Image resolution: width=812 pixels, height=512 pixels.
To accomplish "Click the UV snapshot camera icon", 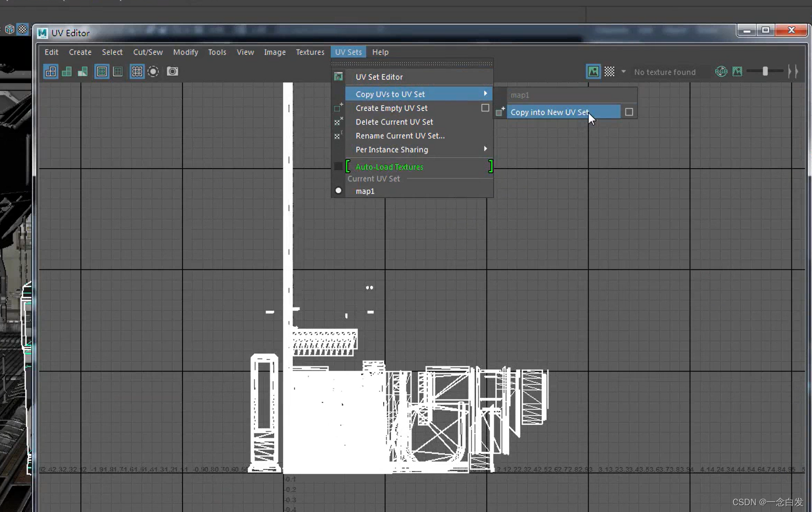I will (x=172, y=72).
